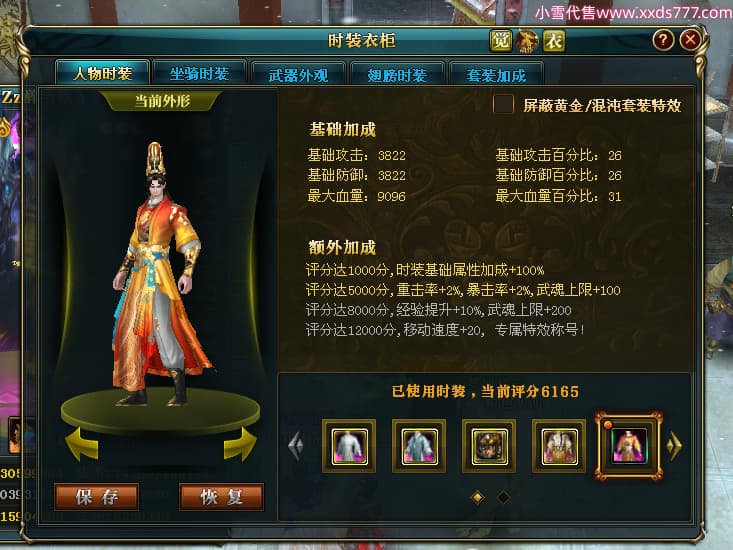Select the highlighted orange robe costume

point(629,446)
